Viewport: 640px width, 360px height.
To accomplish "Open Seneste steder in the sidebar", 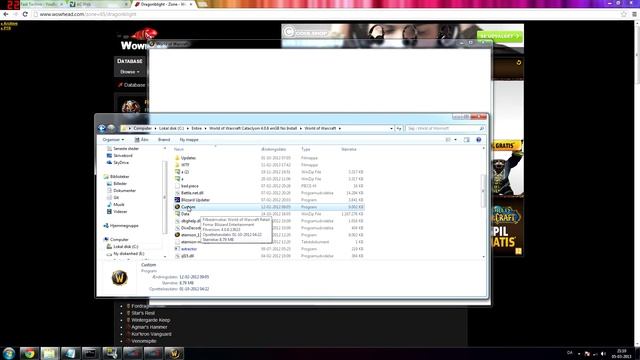I will tap(126, 149).
